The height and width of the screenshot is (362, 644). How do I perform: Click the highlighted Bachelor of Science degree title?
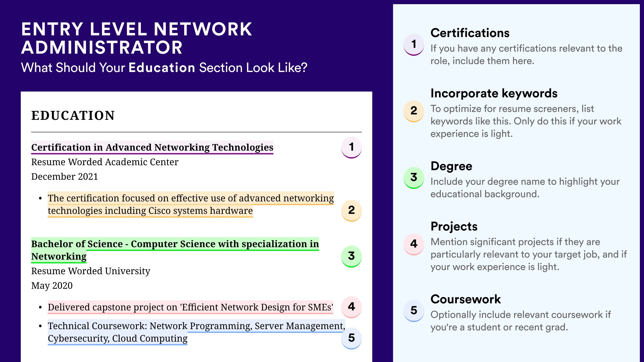175,250
